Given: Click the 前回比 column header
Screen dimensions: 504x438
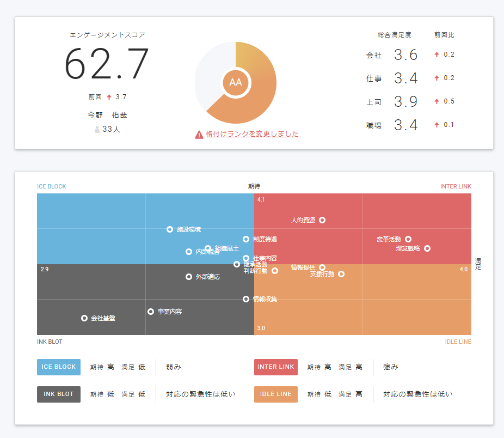Looking at the screenshot, I should pos(444,35).
